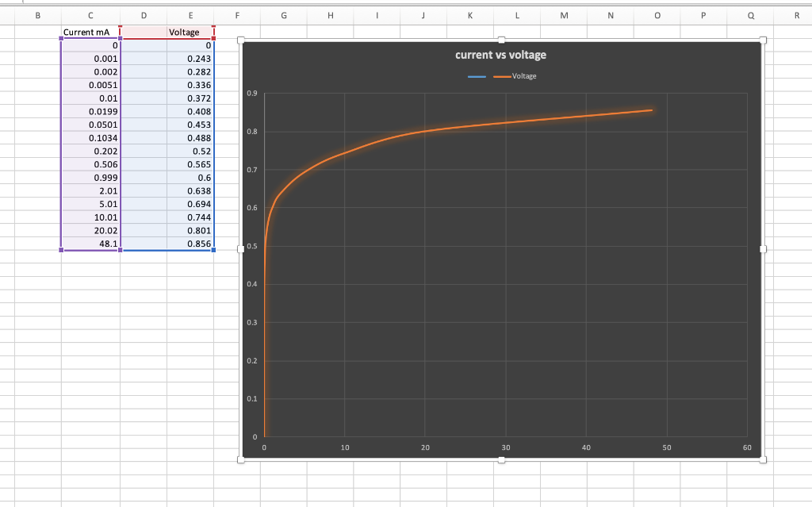812x507 pixels.
Task: Click the blue legend line marker
Action: point(476,75)
